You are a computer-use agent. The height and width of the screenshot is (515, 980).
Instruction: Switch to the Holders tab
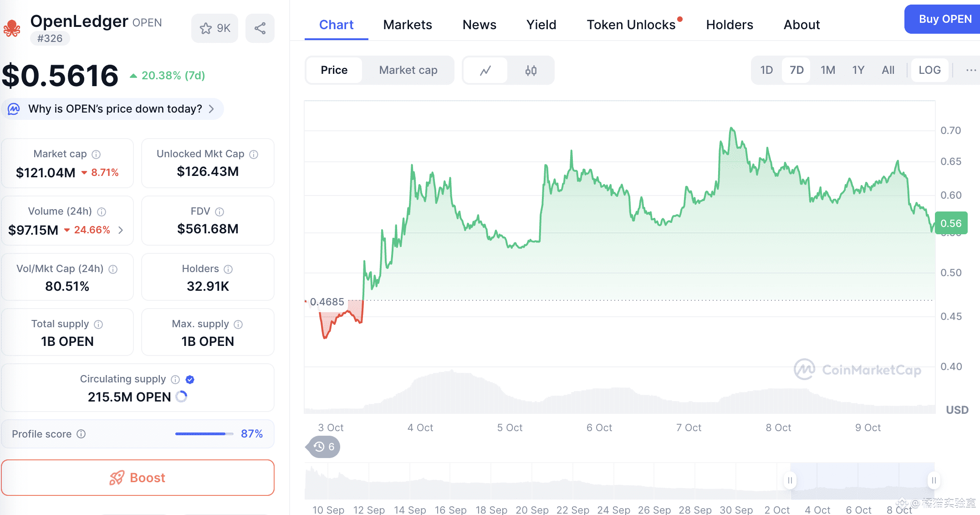(x=729, y=25)
